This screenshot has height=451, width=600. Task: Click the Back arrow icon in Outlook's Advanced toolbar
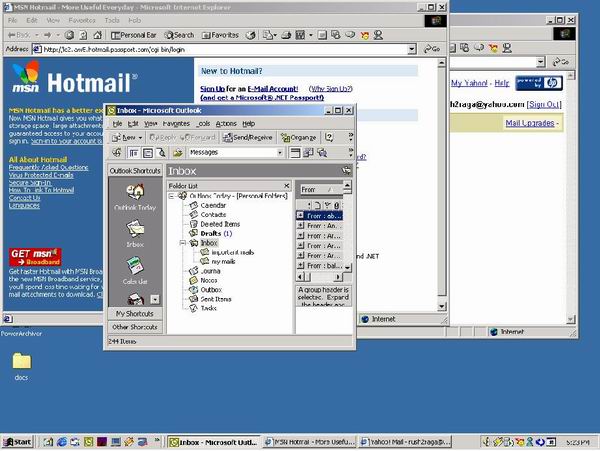117,153
